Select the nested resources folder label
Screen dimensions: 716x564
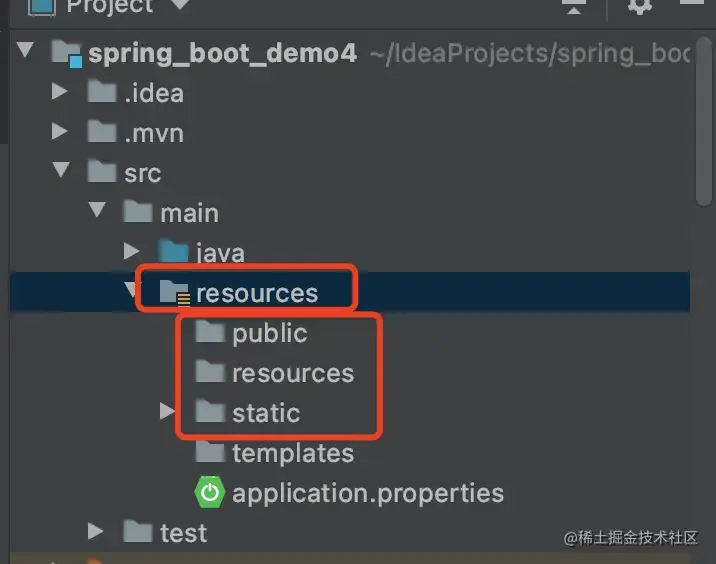tap(293, 373)
